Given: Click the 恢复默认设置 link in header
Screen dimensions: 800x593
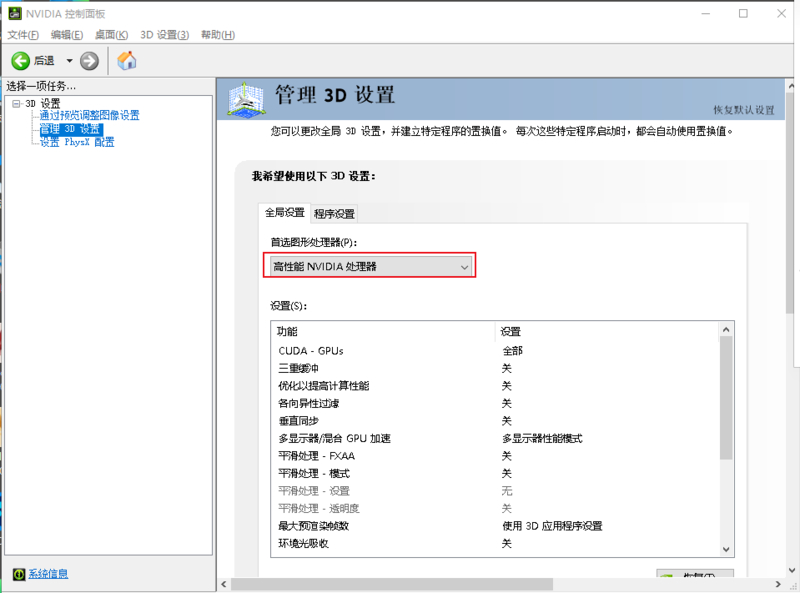Looking at the screenshot, I should pyautogui.click(x=743, y=110).
